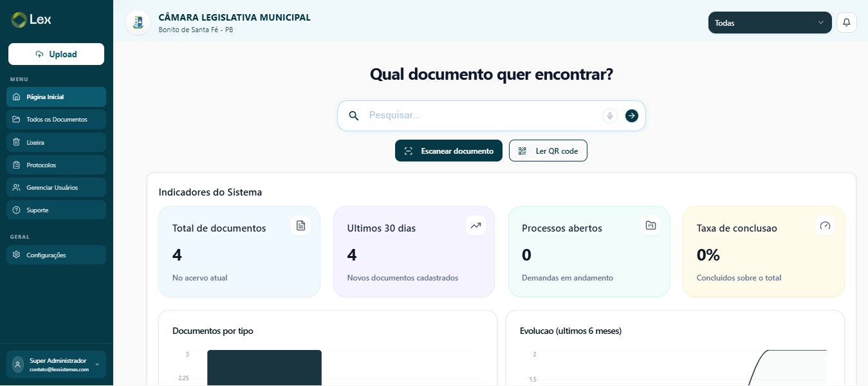Screen dimensions: 868x386
Task: Click the Upload button
Action: [56, 54]
